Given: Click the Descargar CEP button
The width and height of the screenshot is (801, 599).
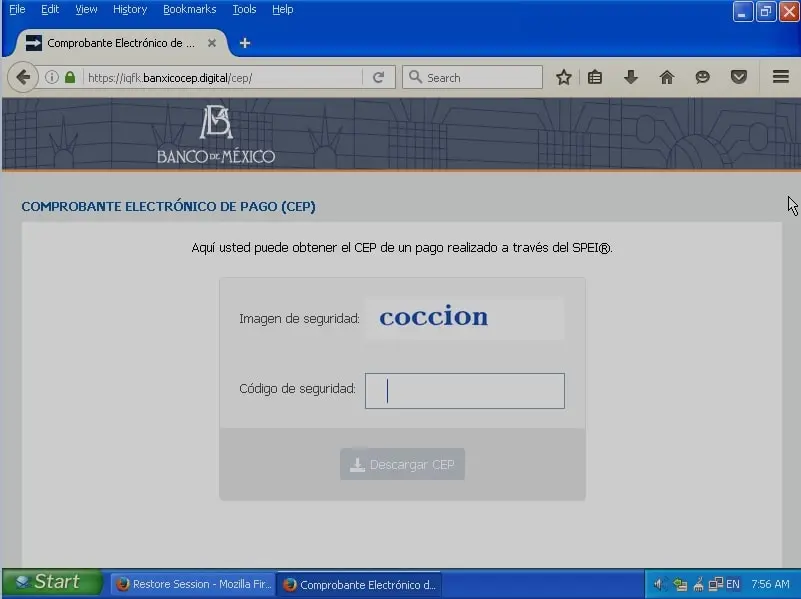Looking at the screenshot, I should click(402, 464).
